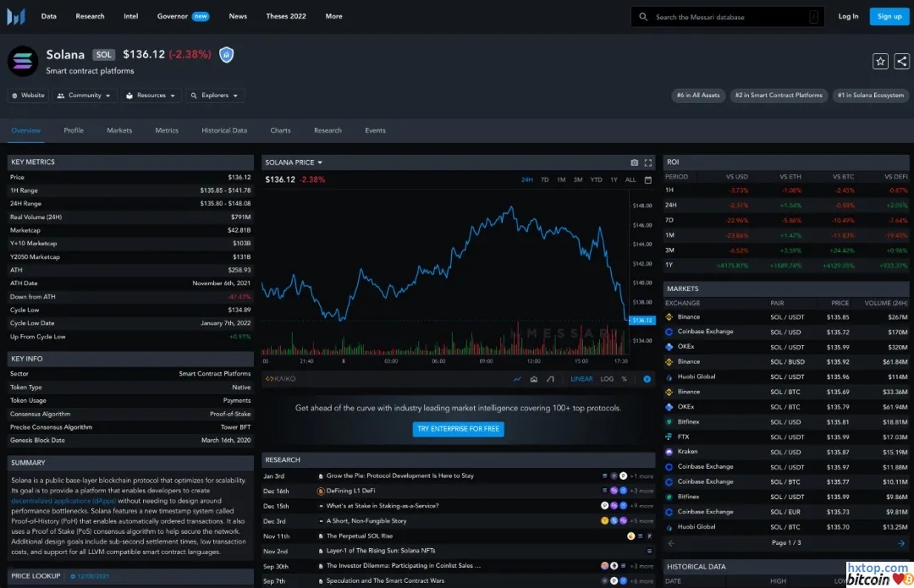The height and width of the screenshot is (588, 914).
Task: Open the Solana Price chart selector
Action: point(294,162)
